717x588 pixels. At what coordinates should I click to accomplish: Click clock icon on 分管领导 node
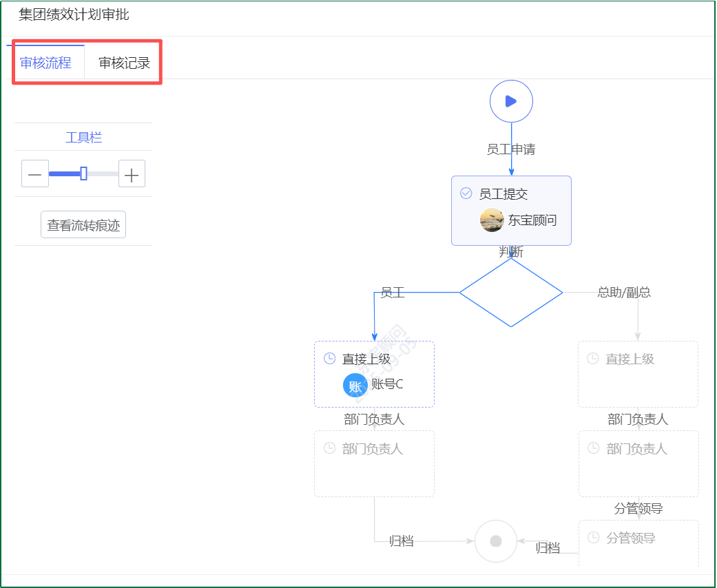[593, 538]
